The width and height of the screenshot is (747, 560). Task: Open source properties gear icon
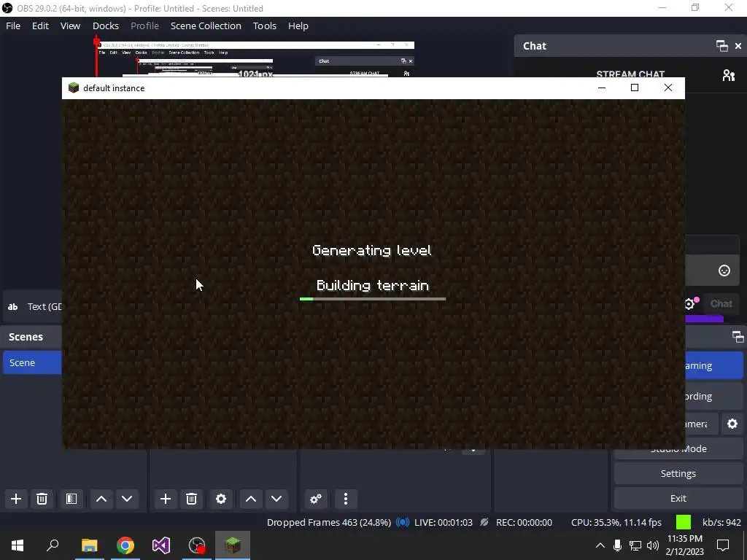coord(221,499)
